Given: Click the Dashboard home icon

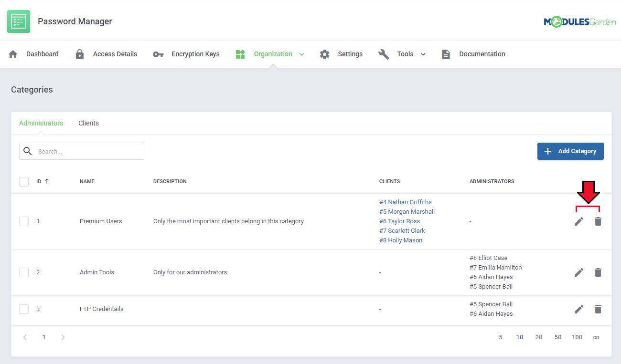Looking at the screenshot, I should tap(13, 54).
